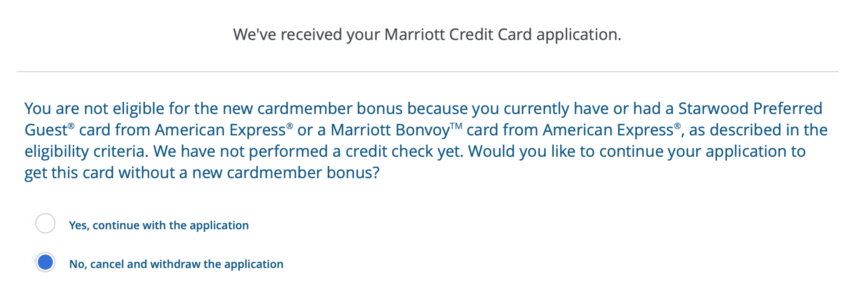Screen dimensions: 868x289
Task: Select the Yes, continue radio button
Action: (45, 223)
